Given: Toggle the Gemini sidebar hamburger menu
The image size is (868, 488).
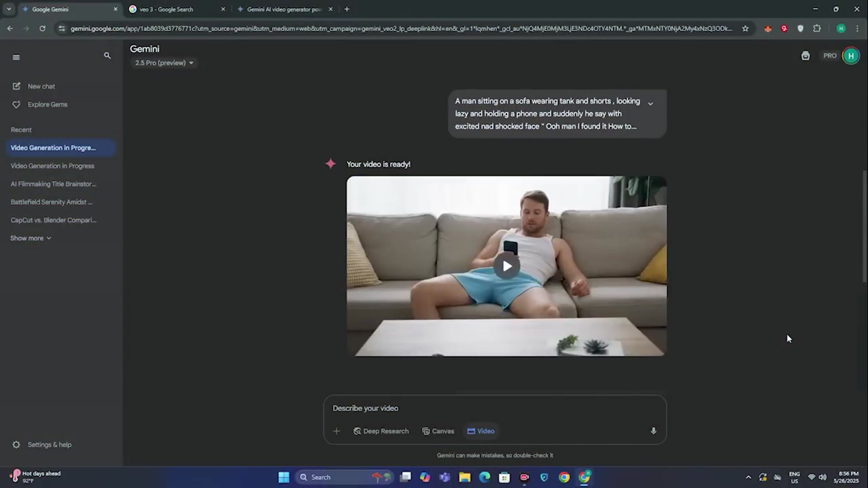Looking at the screenshot, I should pos(16,57).
